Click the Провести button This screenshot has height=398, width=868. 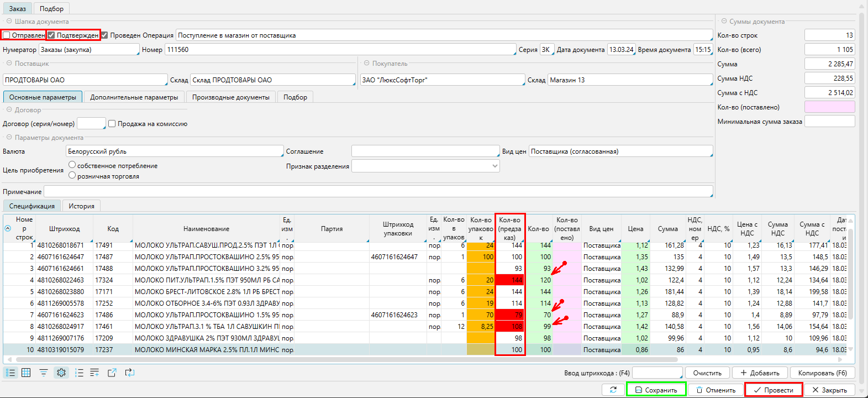point(773,390)
